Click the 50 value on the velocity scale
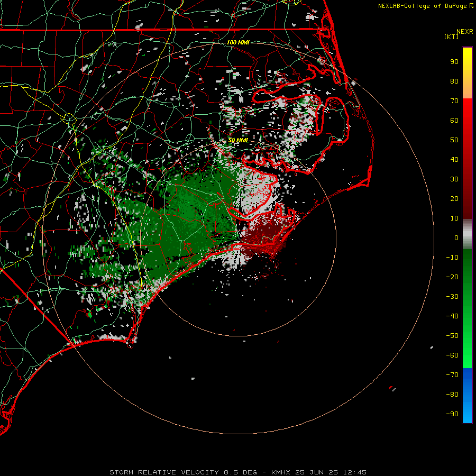This screenshot has width=476, height=476. pyautogui.click(x=454, y=140)
